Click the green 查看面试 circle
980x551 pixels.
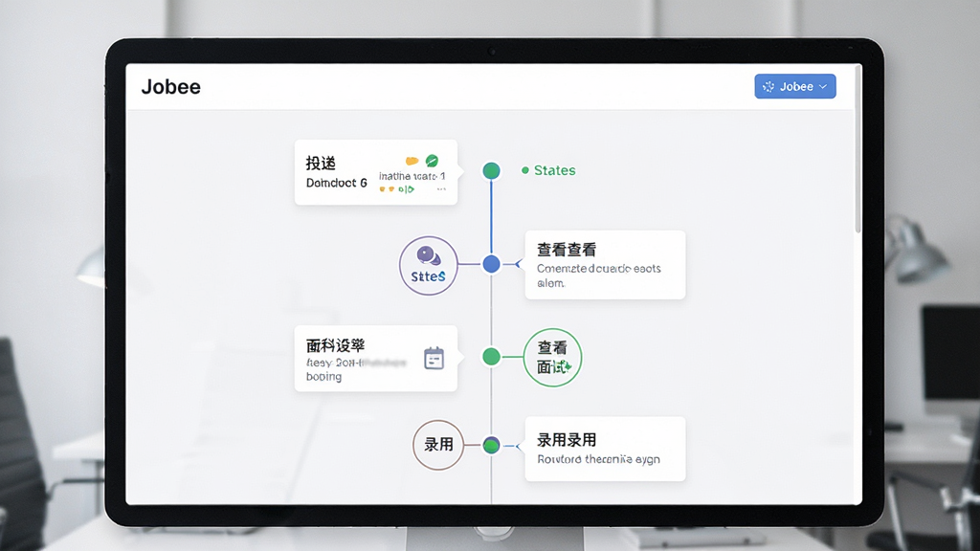click(x=552, y=358)
